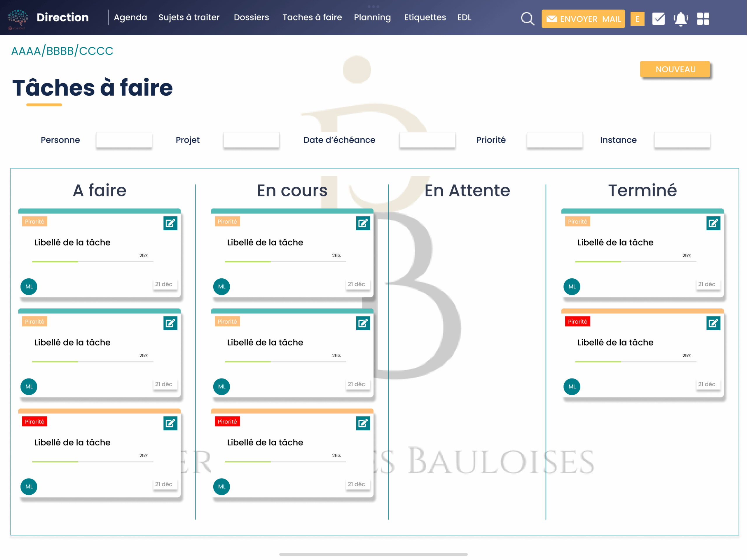Click progress bar on top Terminé card
This screenshot has width=747, height=560.
click(x=636, y=261)
